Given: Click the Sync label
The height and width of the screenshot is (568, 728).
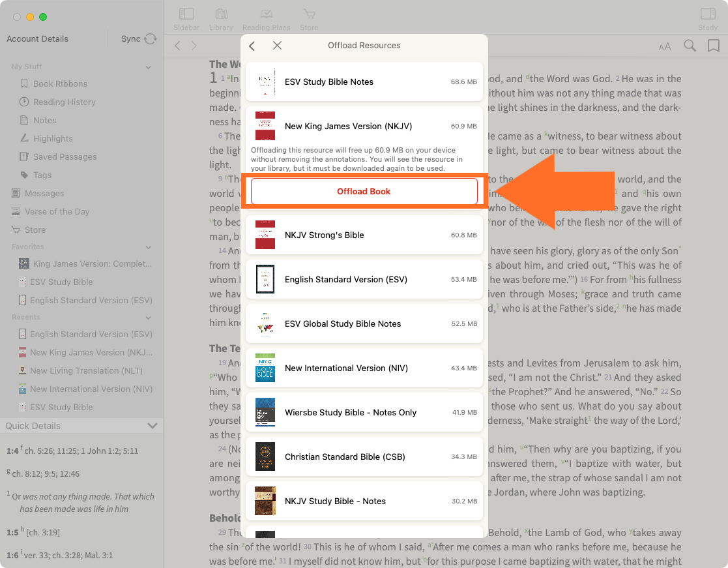Looking at the screenshot, I should tap(130, 39).
